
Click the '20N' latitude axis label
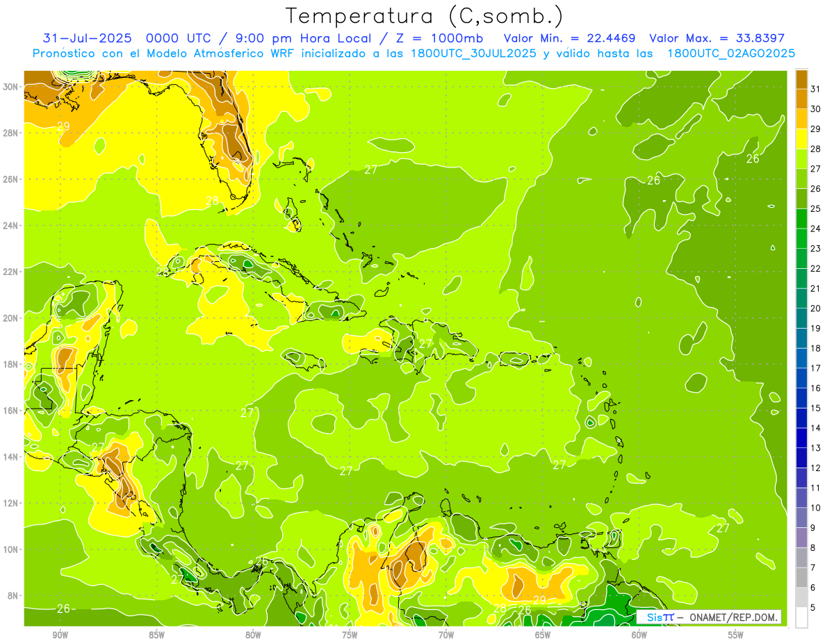click(12, 317)
